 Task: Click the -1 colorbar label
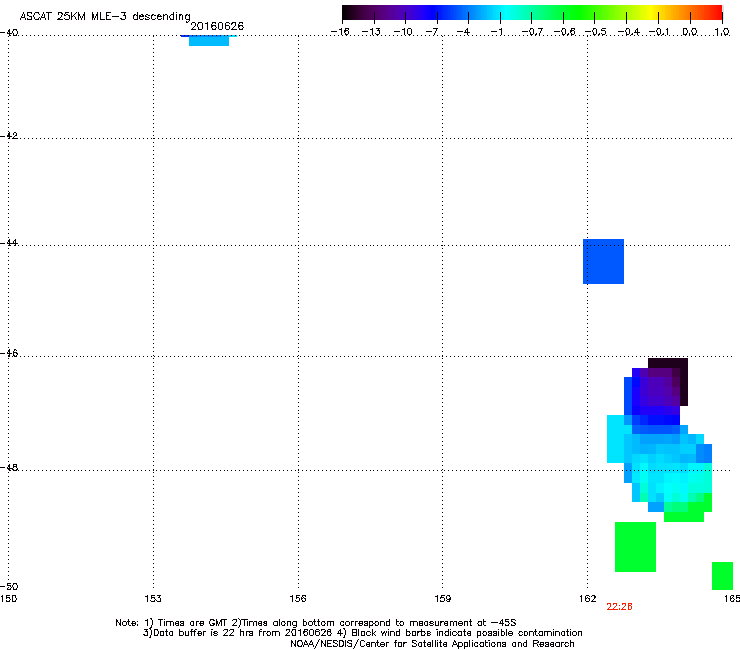[496, 32]
